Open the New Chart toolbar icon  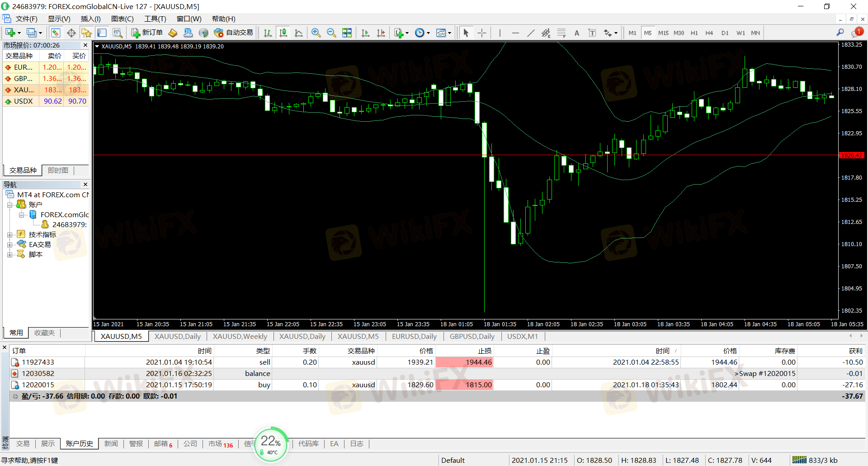point(10,33)
